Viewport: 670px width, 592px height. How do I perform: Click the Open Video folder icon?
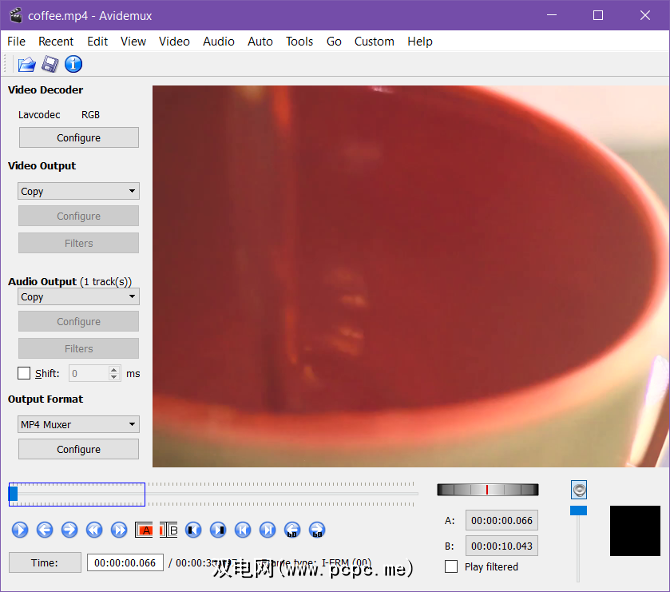26,65
